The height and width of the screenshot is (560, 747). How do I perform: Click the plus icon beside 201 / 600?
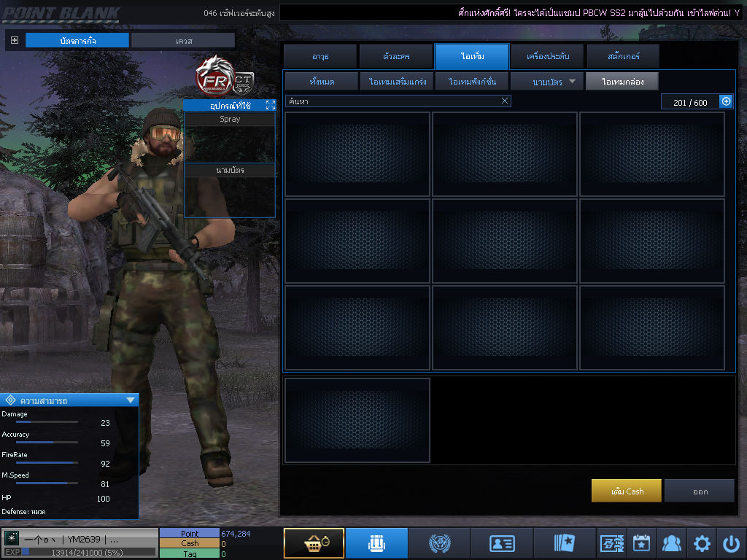point(726,101)
